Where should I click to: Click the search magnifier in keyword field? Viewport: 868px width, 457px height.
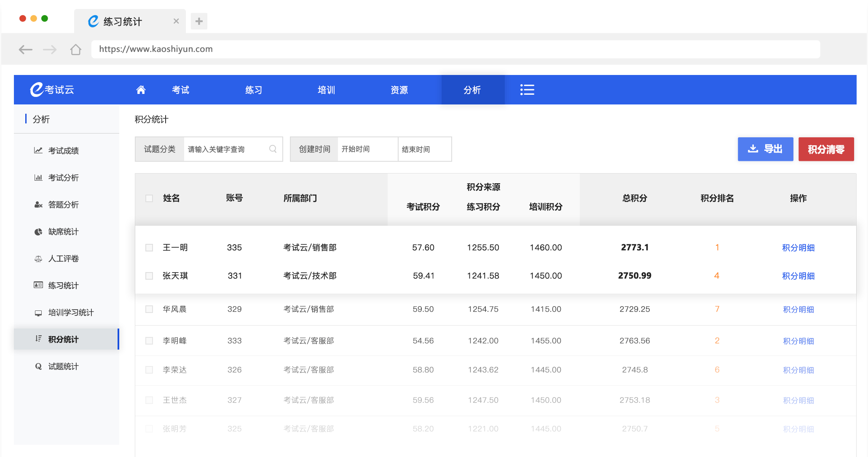tap(273, 149)
